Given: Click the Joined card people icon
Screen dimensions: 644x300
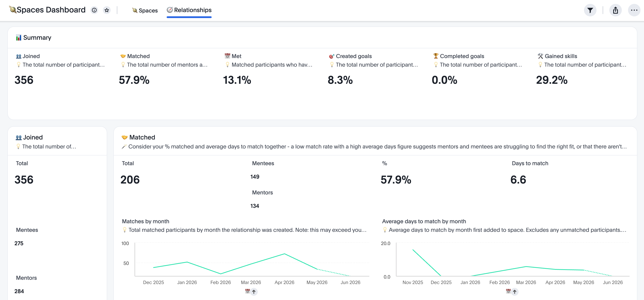Looking at the screenshot, I should click(19, 138).
